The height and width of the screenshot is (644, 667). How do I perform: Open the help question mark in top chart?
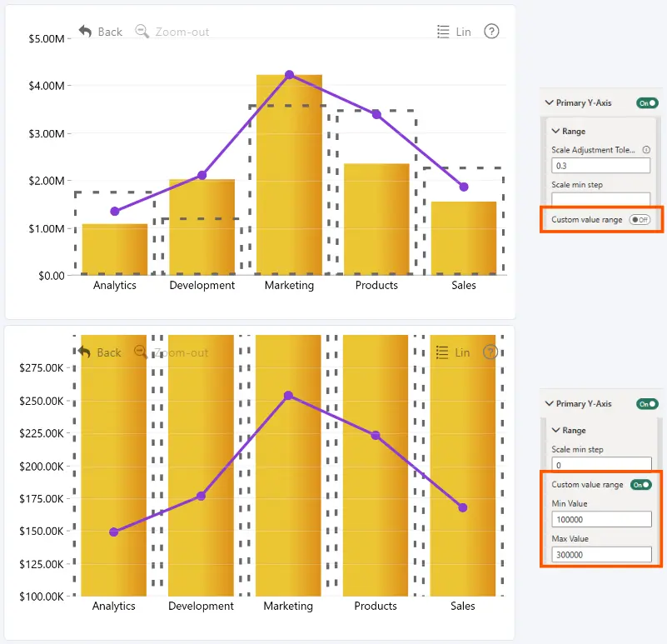(491, 31)
